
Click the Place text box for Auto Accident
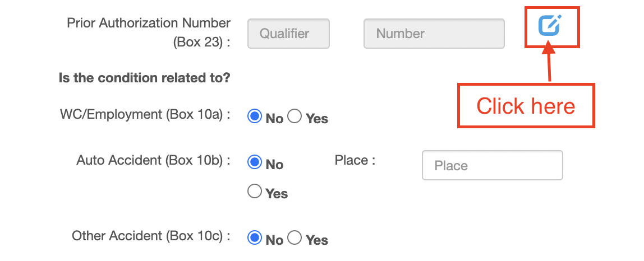[x=492, y=165]
